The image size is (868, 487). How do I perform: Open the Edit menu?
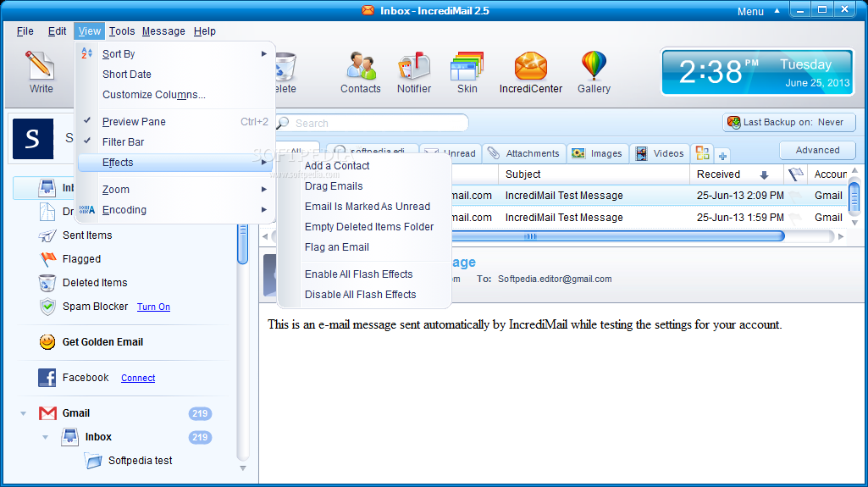(x=57, y=31)
